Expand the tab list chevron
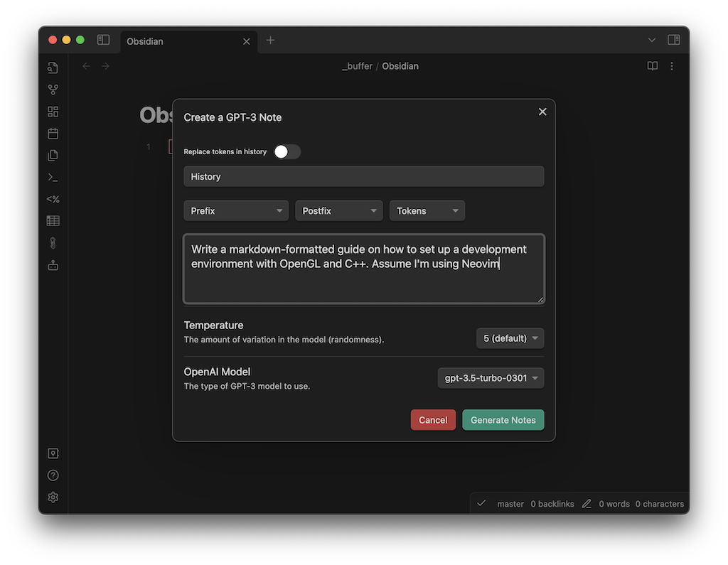728x565 pixels. click(652, 40)
